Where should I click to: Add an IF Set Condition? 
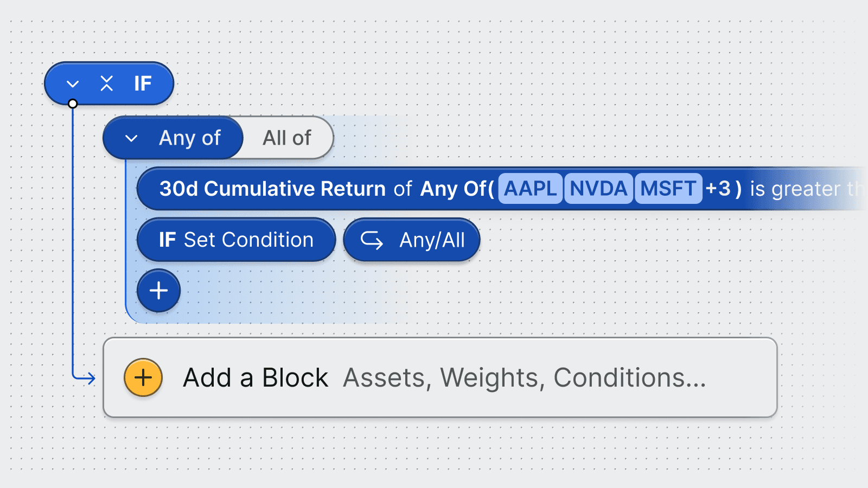click(x=236, y=240)
